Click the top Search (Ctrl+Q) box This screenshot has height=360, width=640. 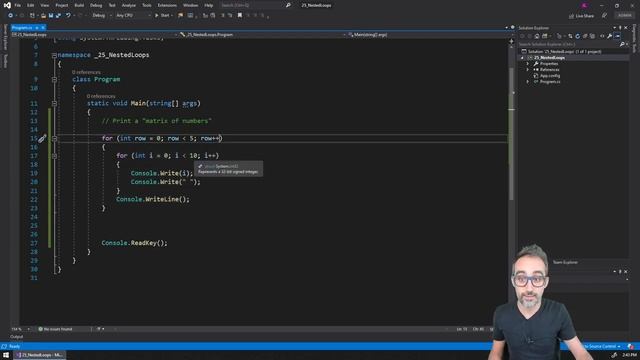255,5
